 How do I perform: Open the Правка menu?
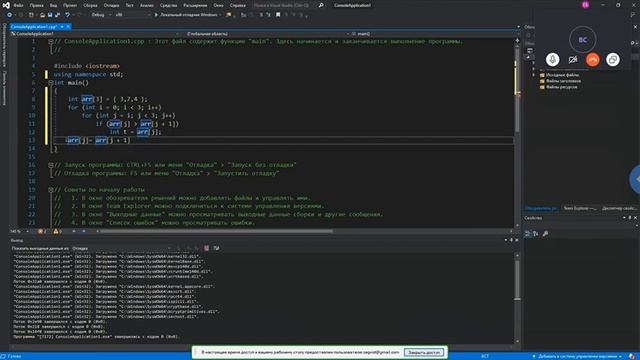click(x=36, y=5)
